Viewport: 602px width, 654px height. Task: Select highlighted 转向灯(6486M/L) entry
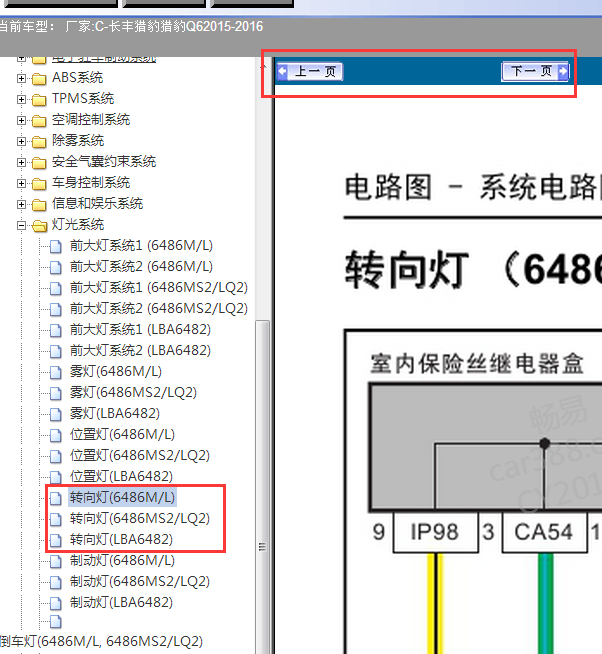coord(122,498)
